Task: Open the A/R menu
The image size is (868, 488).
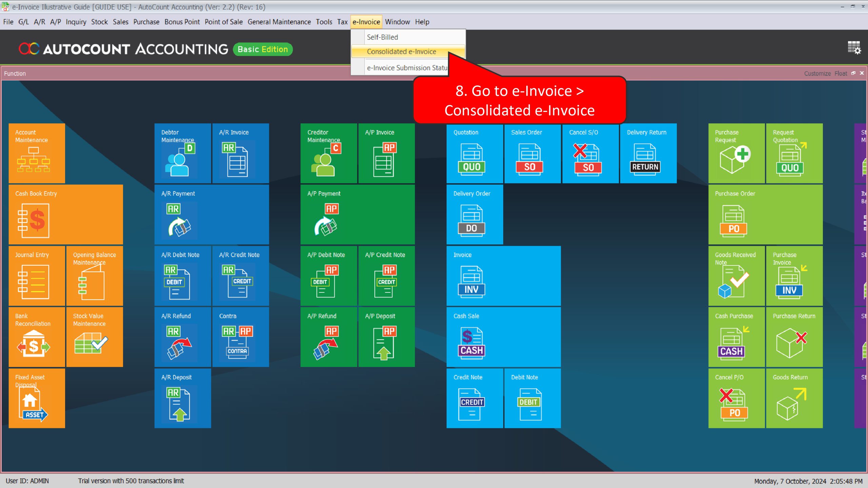Action: coord(39,22)
